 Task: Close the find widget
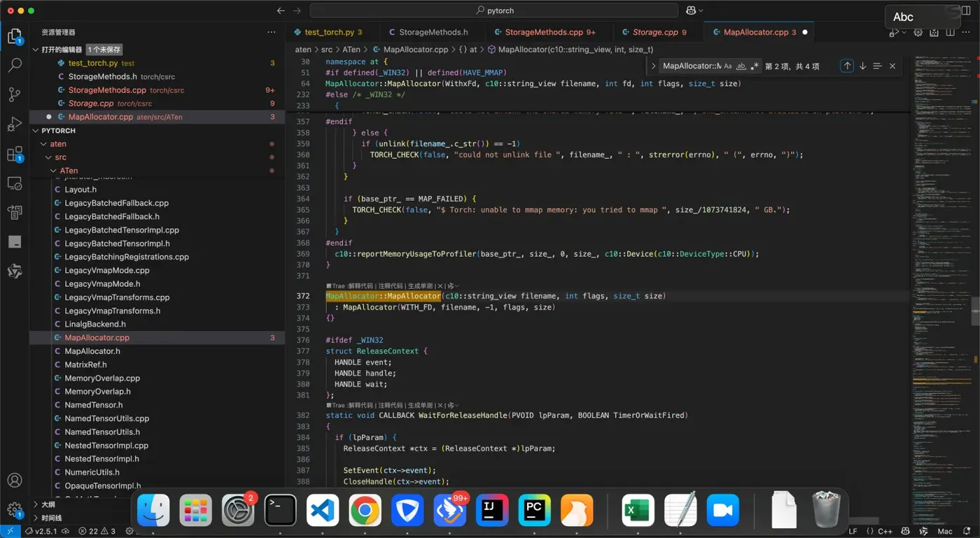pos(892,66)
